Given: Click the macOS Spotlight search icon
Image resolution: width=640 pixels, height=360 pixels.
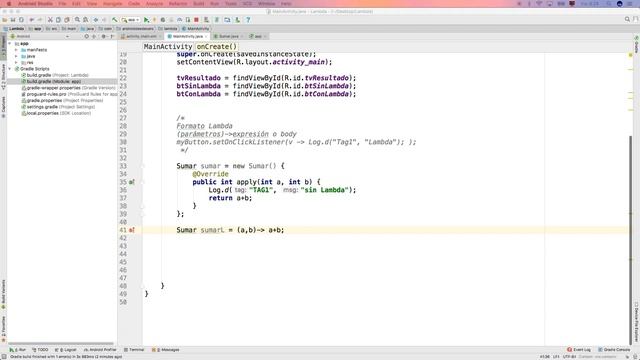Looking at the screenshot, I should [609, 4].
